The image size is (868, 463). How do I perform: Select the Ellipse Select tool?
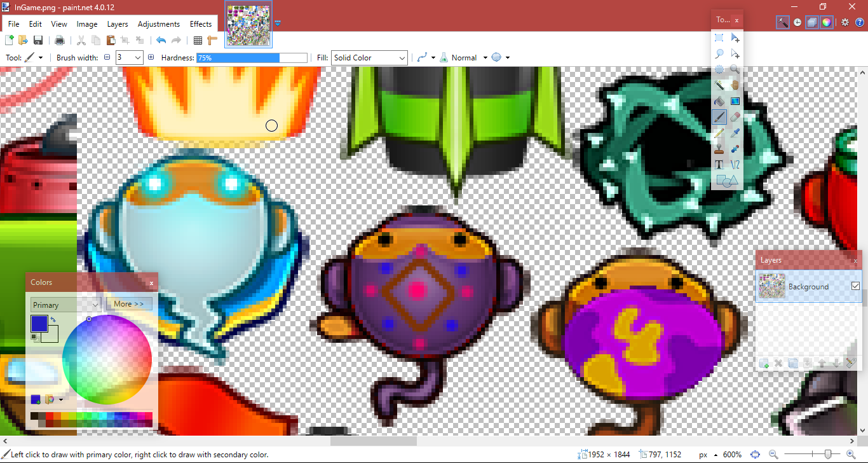click(x=719, y=69)
